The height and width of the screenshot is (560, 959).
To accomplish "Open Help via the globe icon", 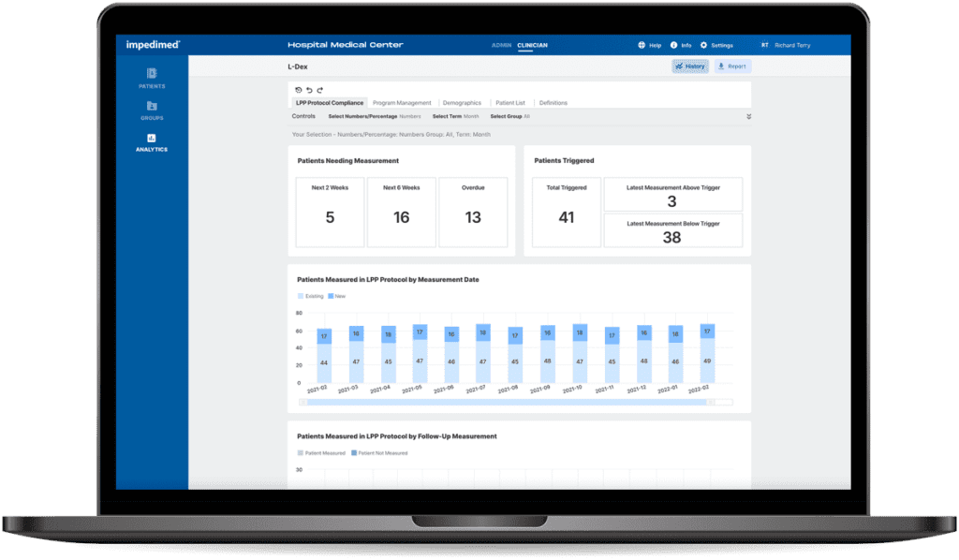I will (642, 45).
